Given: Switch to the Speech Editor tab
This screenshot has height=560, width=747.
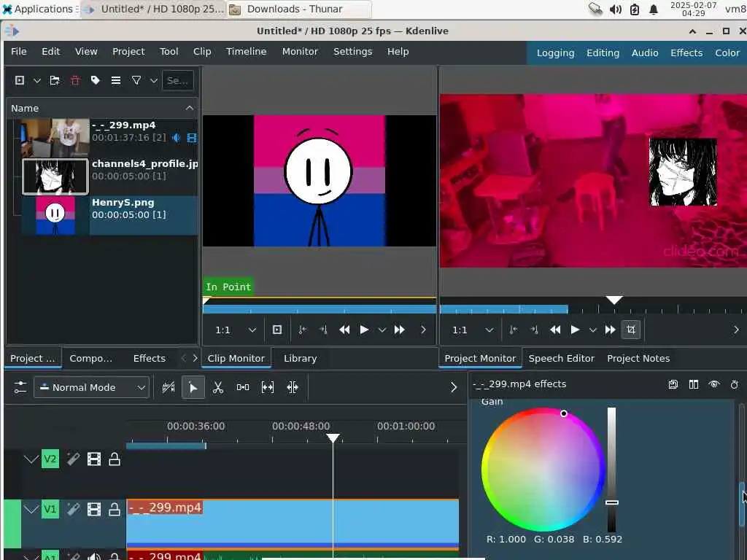Looking at the screenshot, I should [561, 359].
